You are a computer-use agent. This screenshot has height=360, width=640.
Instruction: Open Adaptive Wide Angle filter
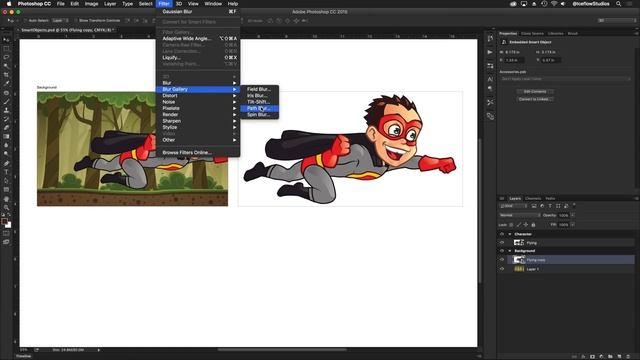(198, 38)
